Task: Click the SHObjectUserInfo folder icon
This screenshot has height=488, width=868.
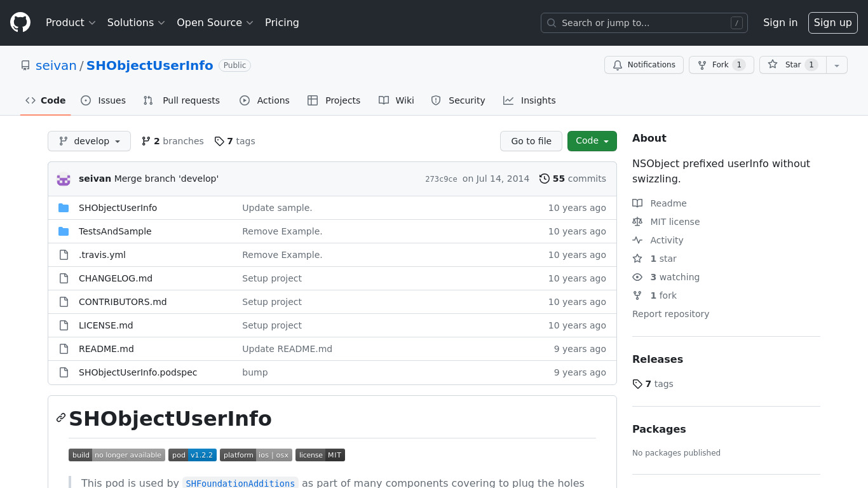Action: click(64, 208)
